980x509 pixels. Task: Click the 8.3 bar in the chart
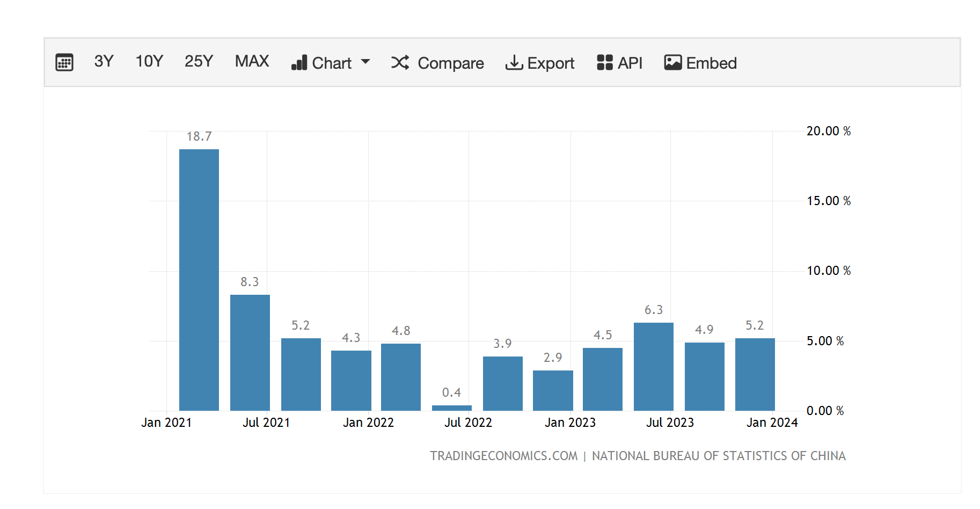[x=250, y=353]
